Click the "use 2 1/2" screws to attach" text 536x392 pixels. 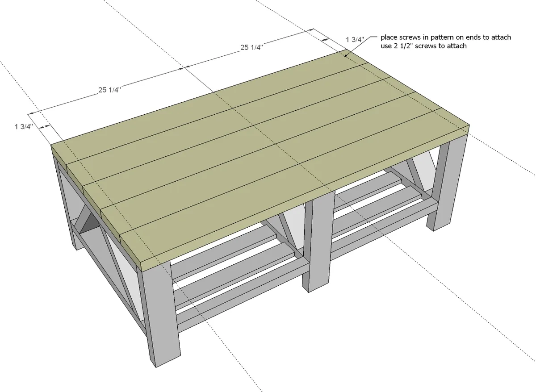423,46
